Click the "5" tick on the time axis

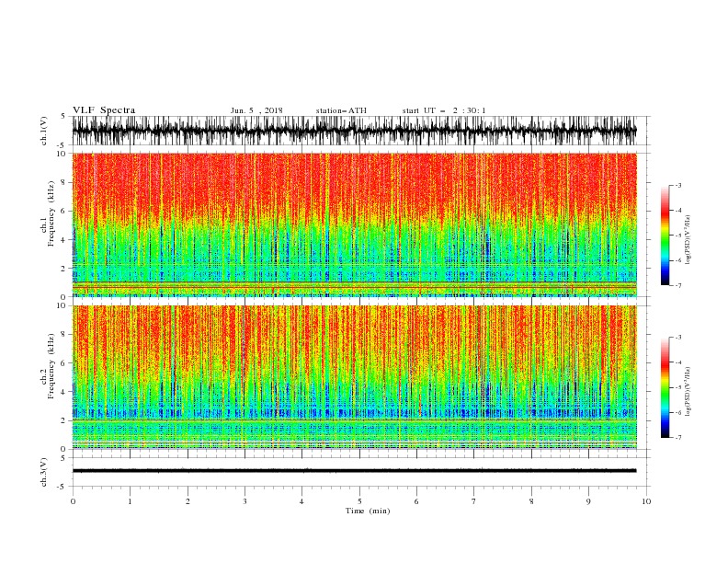tap(359, 501)
